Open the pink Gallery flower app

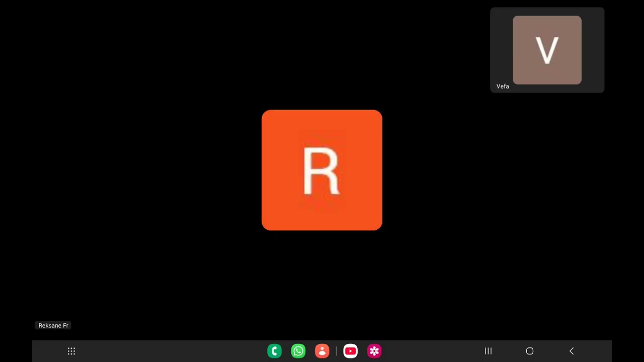coord(374,351)
